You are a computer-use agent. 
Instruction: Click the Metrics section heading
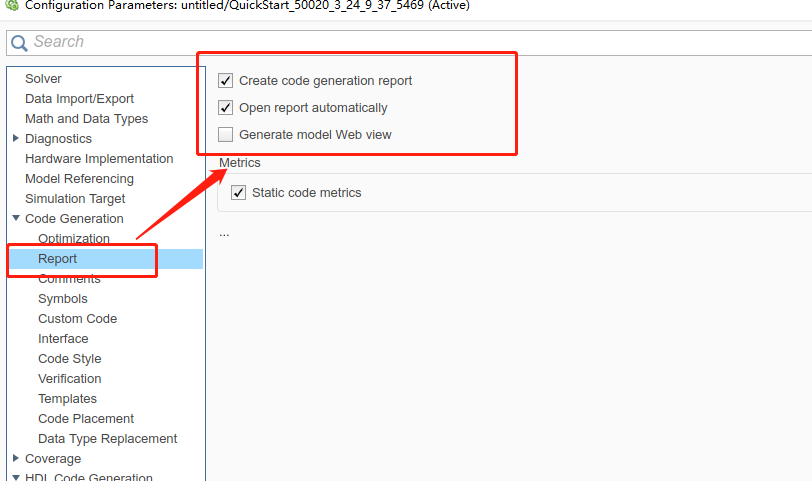click(x=240, y=163)
